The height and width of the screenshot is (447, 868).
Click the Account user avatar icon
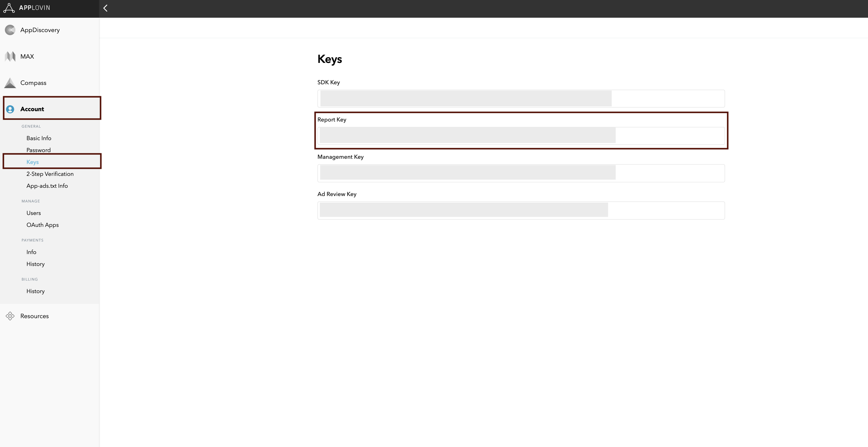[10, 109]
